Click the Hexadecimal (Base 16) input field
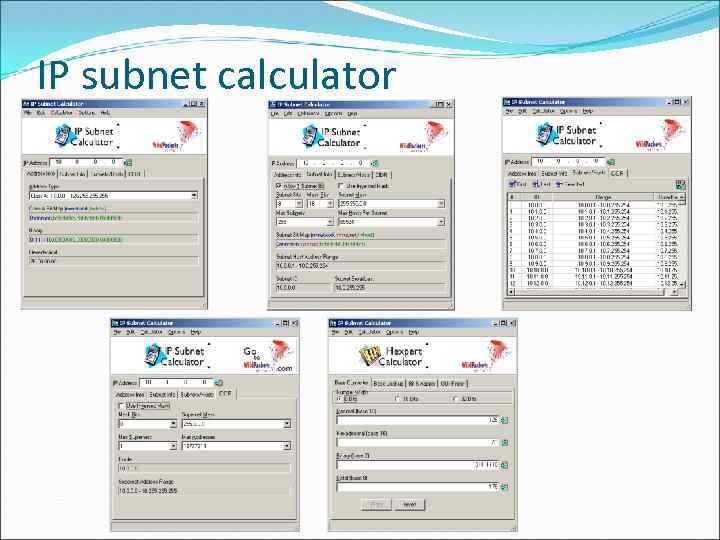 click(x=418, y=443)
